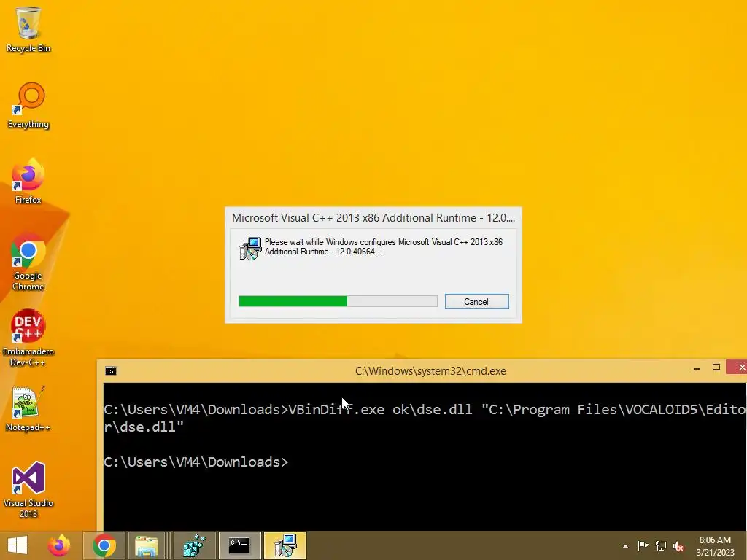
Task: Activate the Windows Installer taskbar button
Action: coord(285,545)
